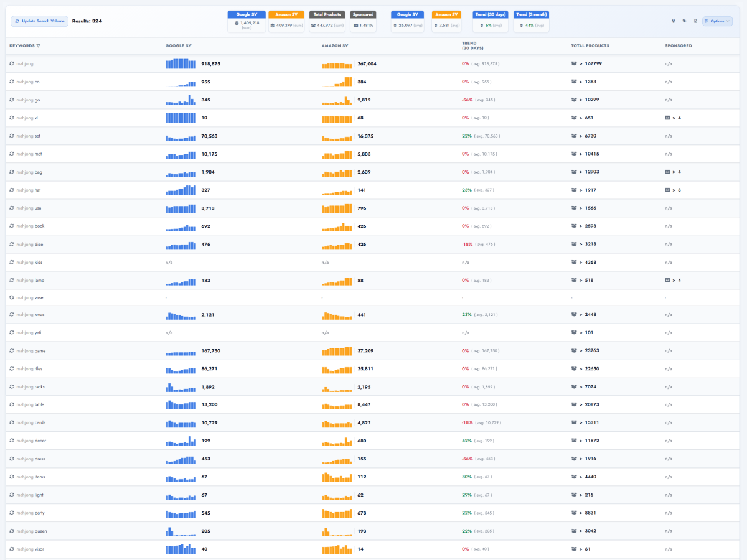The image size is (747, 560).
Task: Click the Amazon SV sum summary card
Action: (286, 21)
